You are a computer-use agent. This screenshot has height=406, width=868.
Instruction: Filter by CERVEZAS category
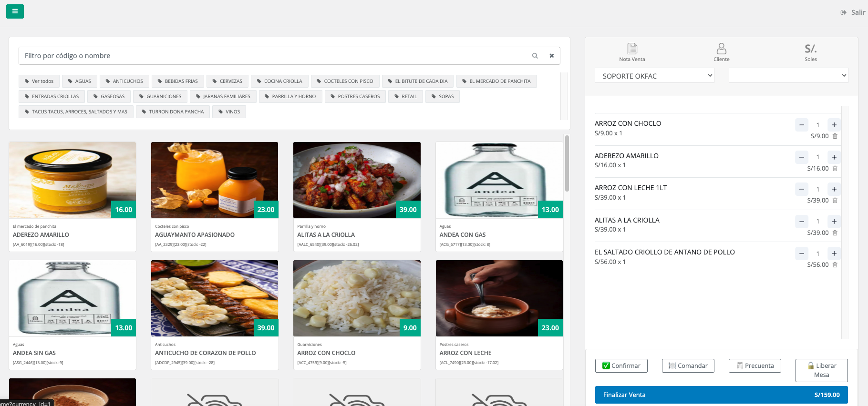(x=227, y=81)
